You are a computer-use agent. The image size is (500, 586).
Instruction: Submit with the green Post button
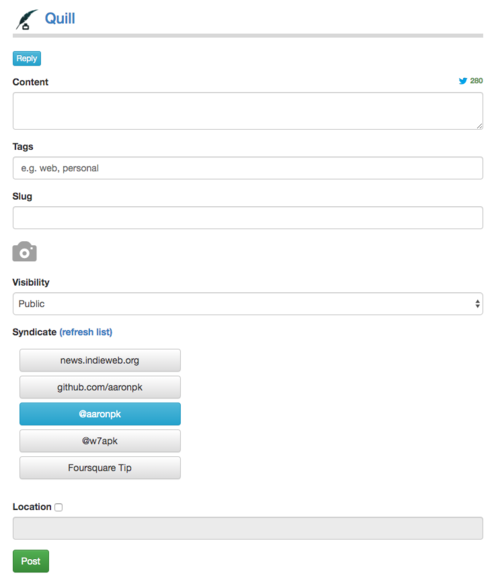click(31, 561)
